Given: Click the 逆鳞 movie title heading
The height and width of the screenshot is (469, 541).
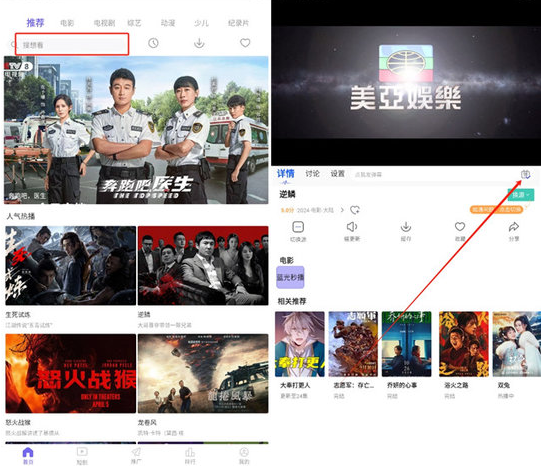Looking at the screenshot, I should 287,194.
